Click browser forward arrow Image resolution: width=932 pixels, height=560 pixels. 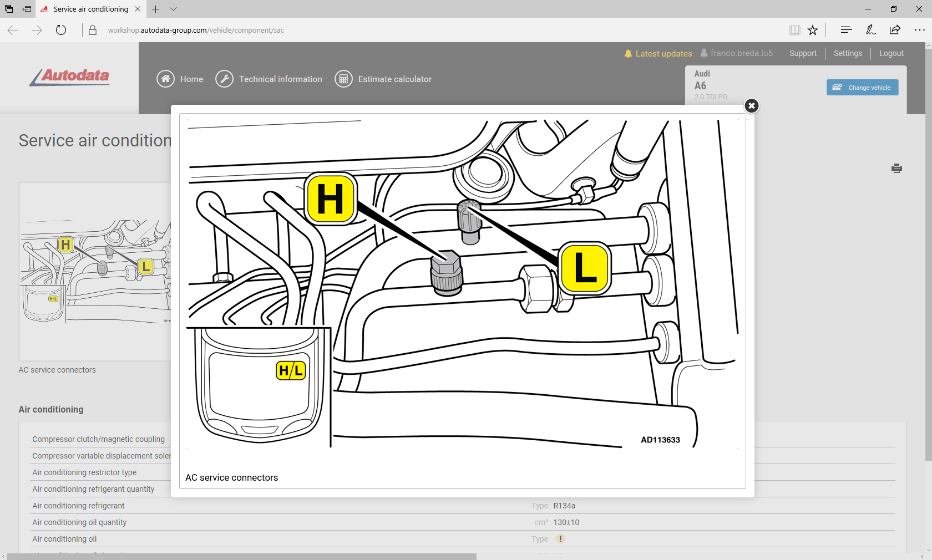click(37, 30)
